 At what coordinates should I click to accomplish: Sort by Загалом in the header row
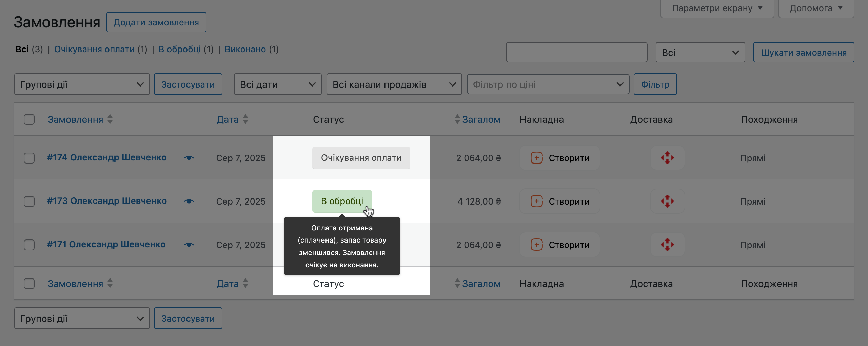[477, 119]
